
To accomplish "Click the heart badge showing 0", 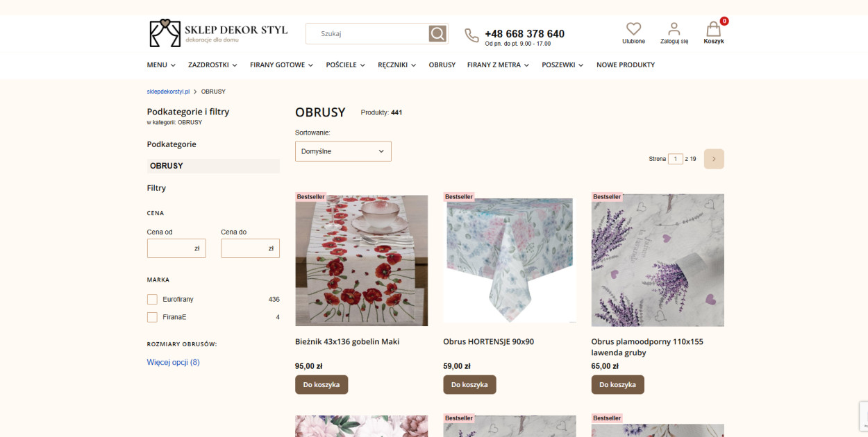I will point(723,22).
